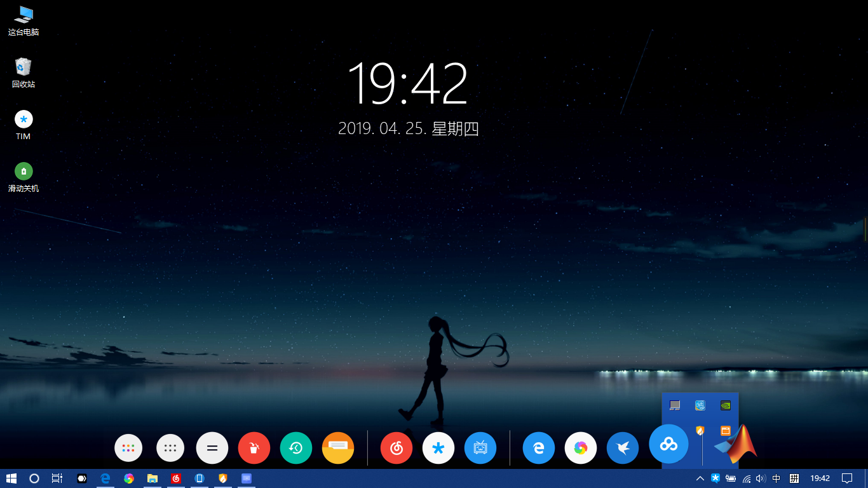This screenshot has width=868, height=488.
Task: Click the black tag app on taskbar
Action: pyautogui.click(x=82, y=478)
